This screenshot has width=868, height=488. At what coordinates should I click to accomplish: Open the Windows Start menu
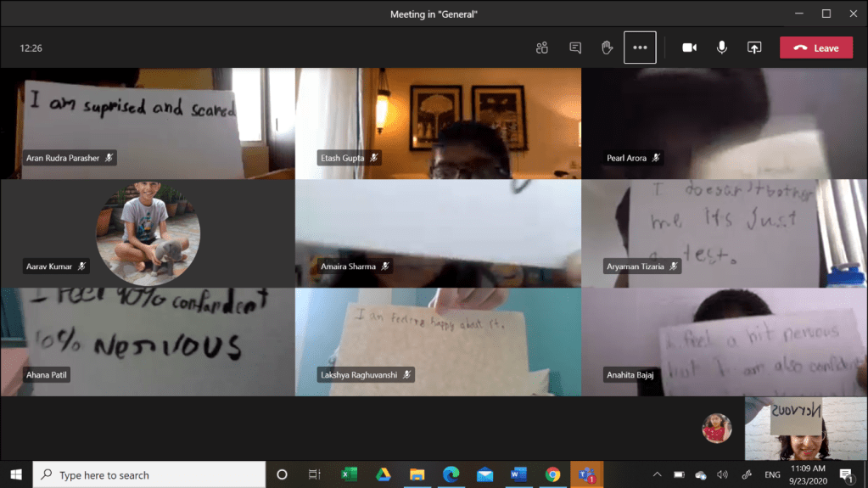(16, 474)
